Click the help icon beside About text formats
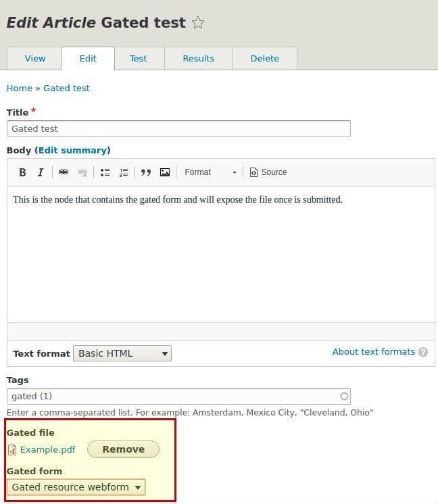 point(423,352)
